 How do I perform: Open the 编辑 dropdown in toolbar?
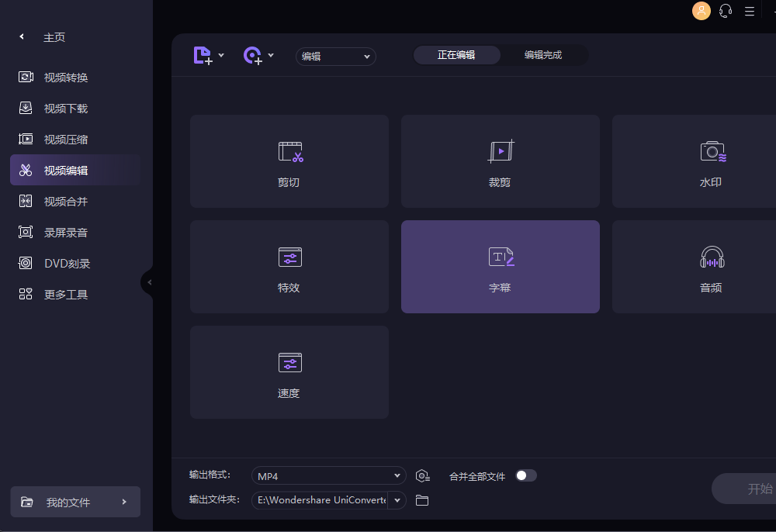click(x=335, y=56)
